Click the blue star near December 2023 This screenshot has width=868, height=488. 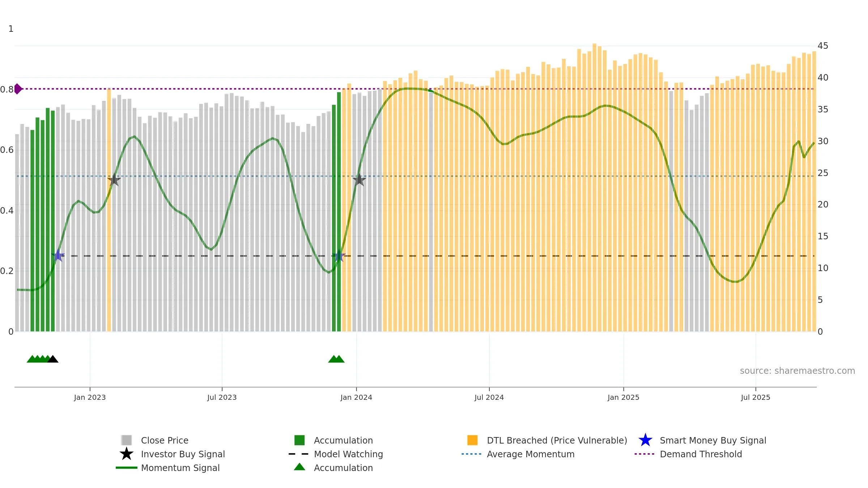click(339, 256)
